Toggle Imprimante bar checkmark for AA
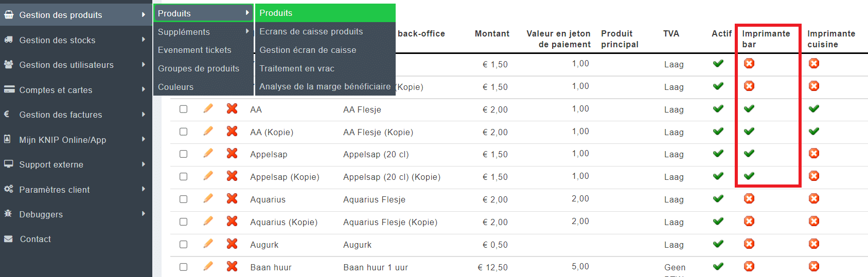Viewport: 868px width, 277px height. click(749, 108)
